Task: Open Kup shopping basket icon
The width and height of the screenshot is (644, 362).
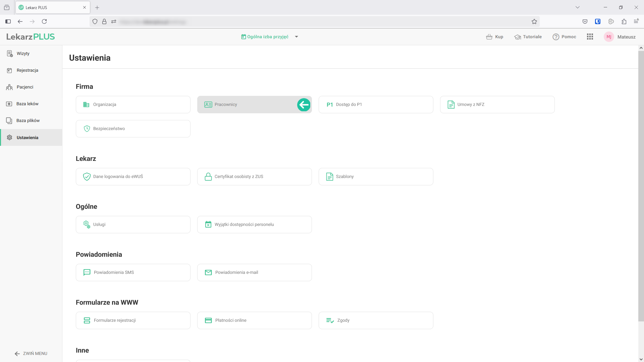Action: [489, 37]
